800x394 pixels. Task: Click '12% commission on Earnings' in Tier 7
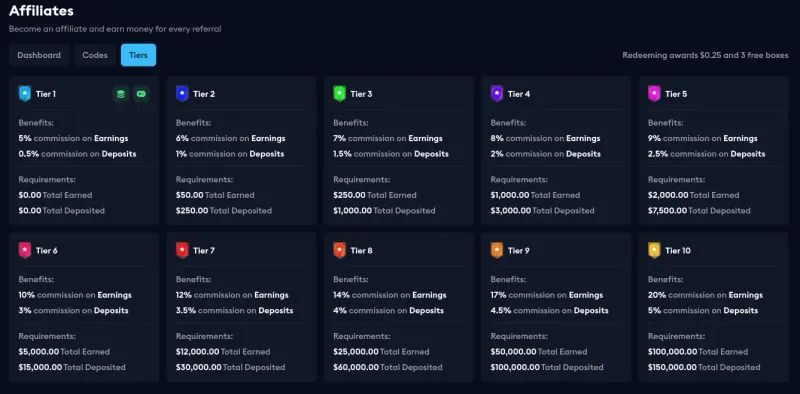[232, 295]
